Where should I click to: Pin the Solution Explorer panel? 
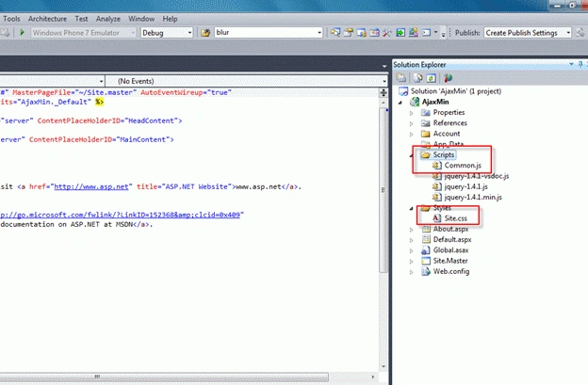[580, 64]
